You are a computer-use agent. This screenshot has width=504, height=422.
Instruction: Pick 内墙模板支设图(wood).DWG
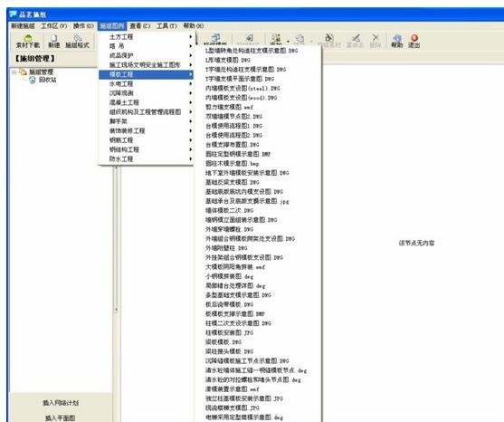click(242, 98)
